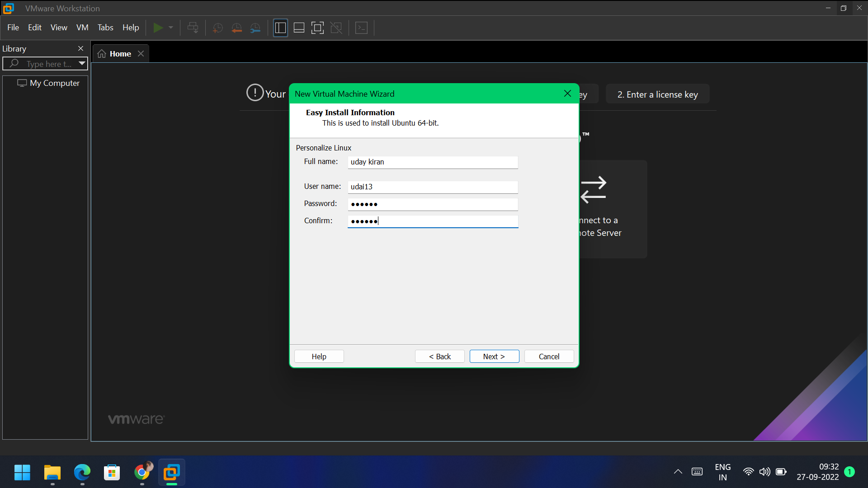Click the Next button in wizard
Viewport: 868px width, 488px height.
(x=494, y=357)
